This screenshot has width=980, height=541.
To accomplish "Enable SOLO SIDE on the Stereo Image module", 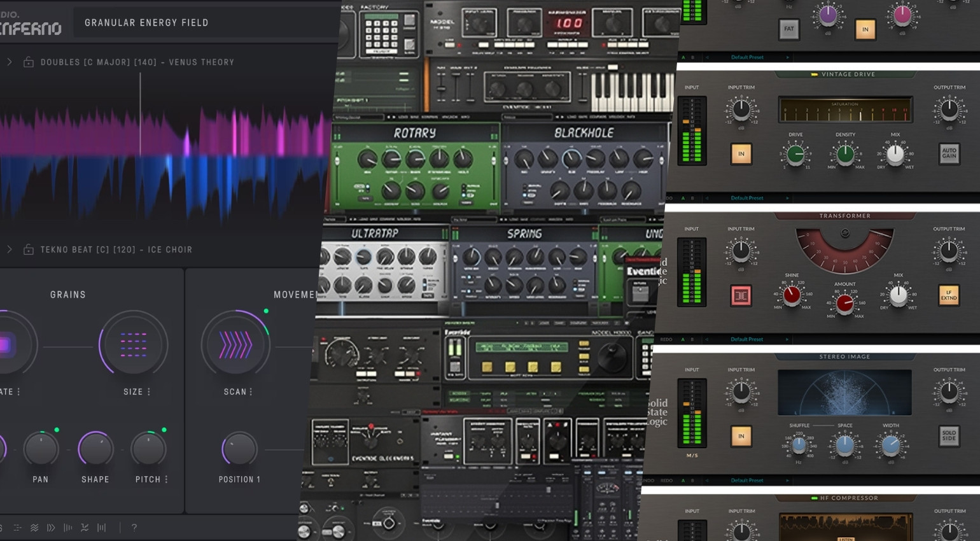I will pos(949,436).
